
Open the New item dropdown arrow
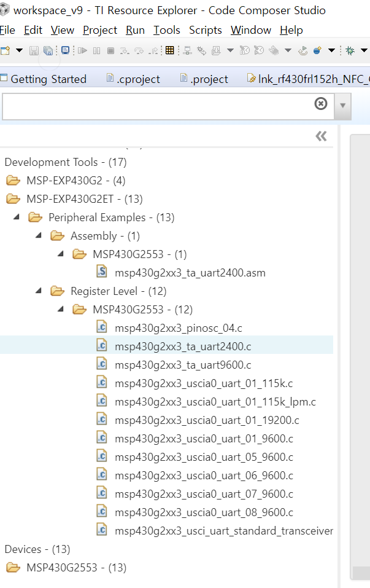pos(19,50)
